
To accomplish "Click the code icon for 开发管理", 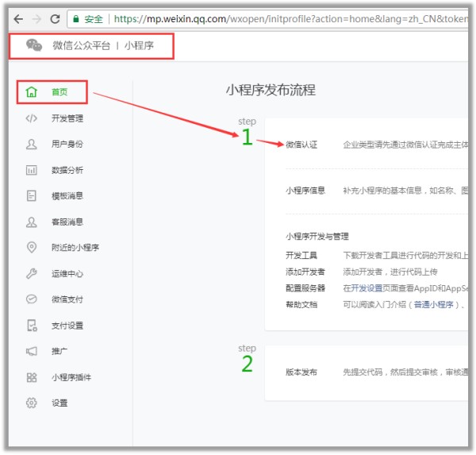I will pyautogui.click(x=32, y=118).
